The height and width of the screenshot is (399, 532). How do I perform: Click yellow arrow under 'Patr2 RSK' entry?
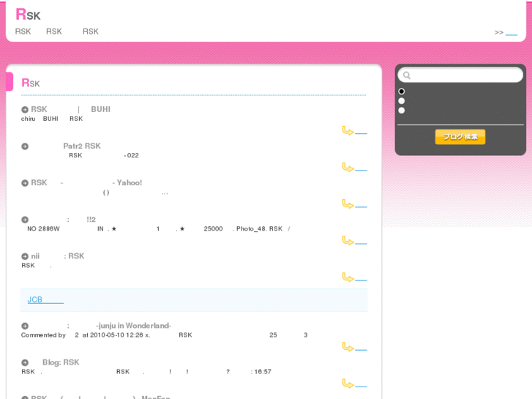click(348, 167)
